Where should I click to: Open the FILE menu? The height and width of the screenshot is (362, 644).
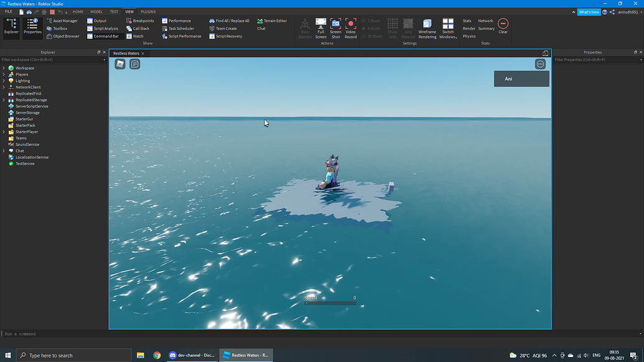click(x=8, y=11)
